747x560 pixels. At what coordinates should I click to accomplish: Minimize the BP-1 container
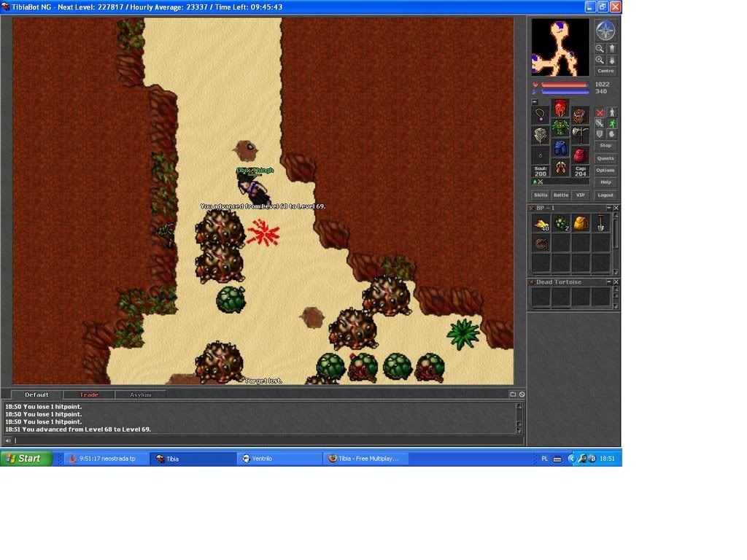(608, 208)
